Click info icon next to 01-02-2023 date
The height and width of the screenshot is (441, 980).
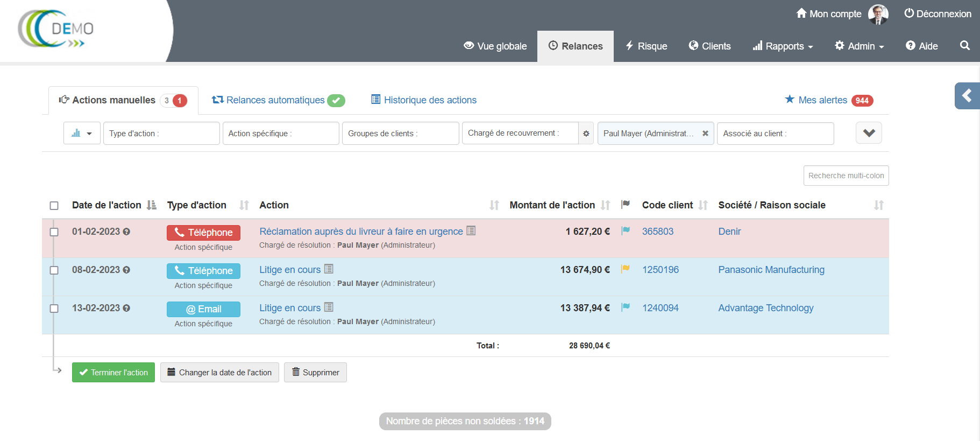point(126,232)
